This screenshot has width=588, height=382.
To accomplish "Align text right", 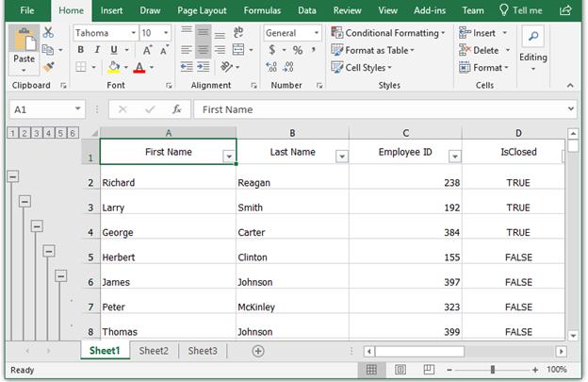I will tap(220, 50).
